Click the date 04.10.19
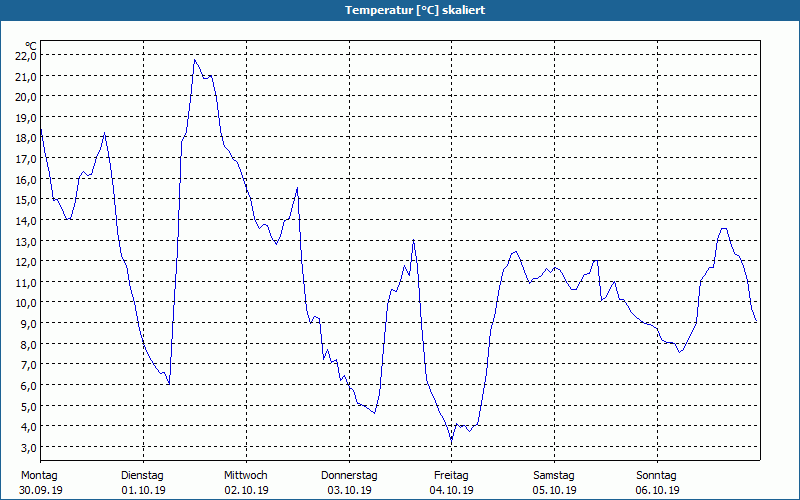This screenshot has height=500, width=800. [x=452, y=490]
